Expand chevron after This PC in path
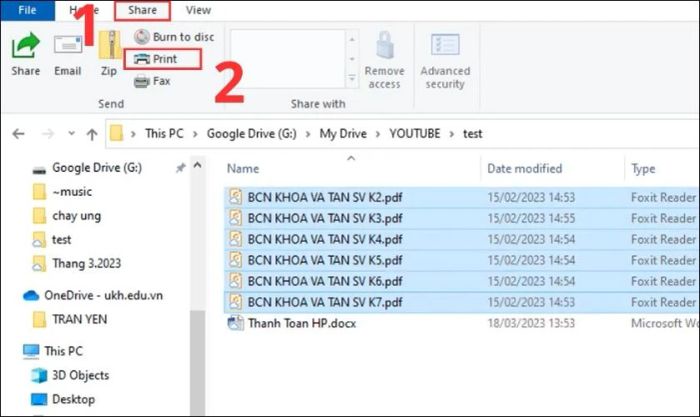Image resolution: width=700 pixels, height=417 pixels. click(195, 134)
